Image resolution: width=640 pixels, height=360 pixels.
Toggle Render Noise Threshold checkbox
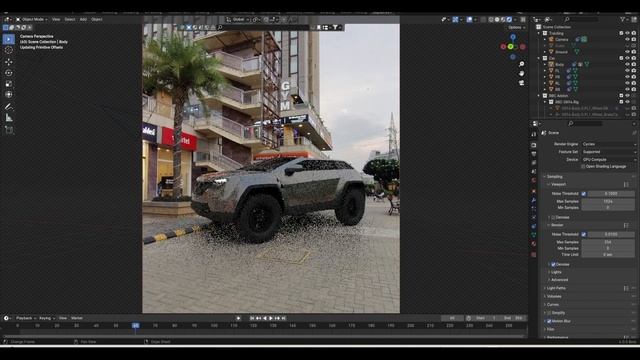(x=584, y=234)
